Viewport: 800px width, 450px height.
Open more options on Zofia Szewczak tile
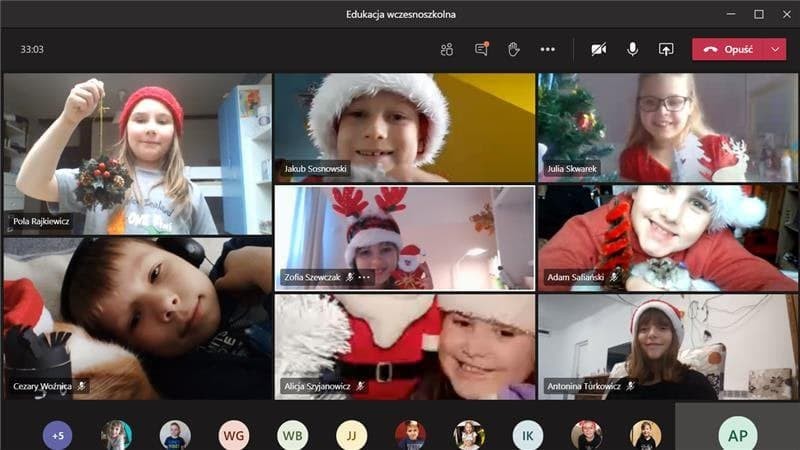[x=364, y=277]
